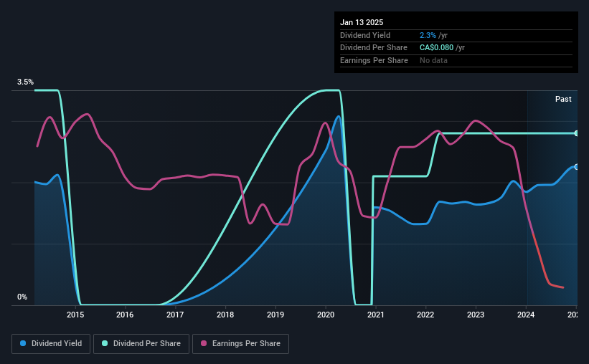589x364 pixels.
Task: Toggle the Dividend Per Share legend button
Action: tap(141, 344)
